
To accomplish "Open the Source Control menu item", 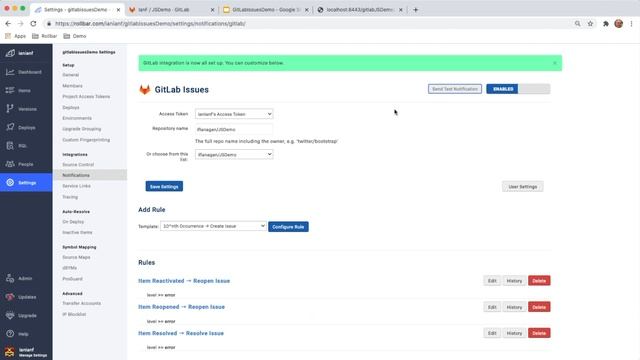I will click(78, 164).
